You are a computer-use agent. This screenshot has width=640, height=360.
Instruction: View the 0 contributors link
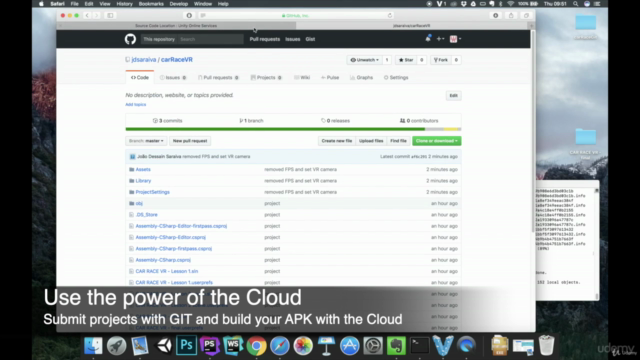419,121
